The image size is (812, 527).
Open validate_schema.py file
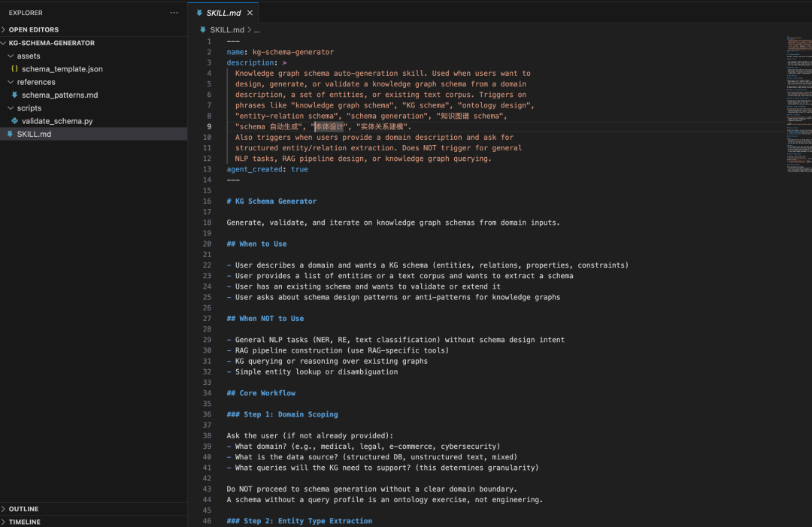[57, 120]
